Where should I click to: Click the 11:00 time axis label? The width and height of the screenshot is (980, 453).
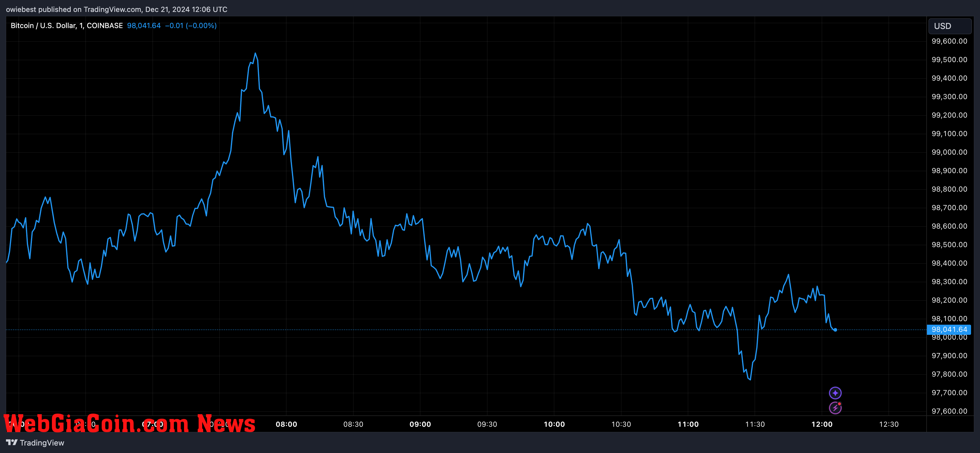[688, 424]
